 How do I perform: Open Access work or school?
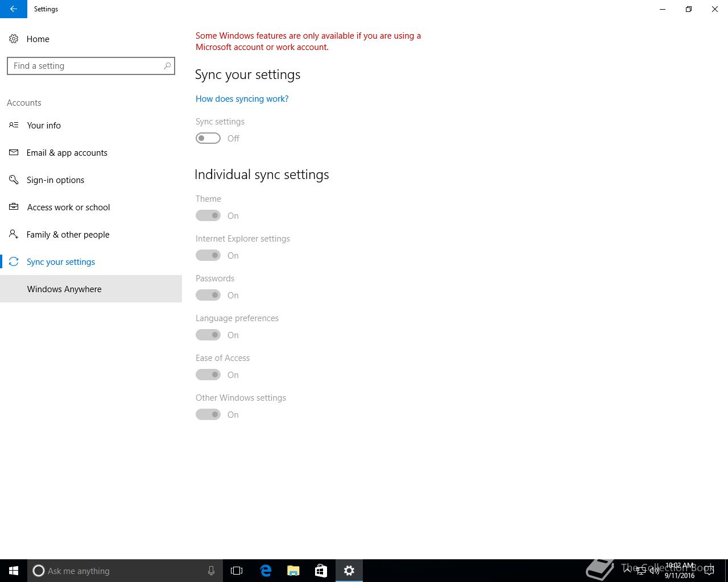(x=91, y=207)
